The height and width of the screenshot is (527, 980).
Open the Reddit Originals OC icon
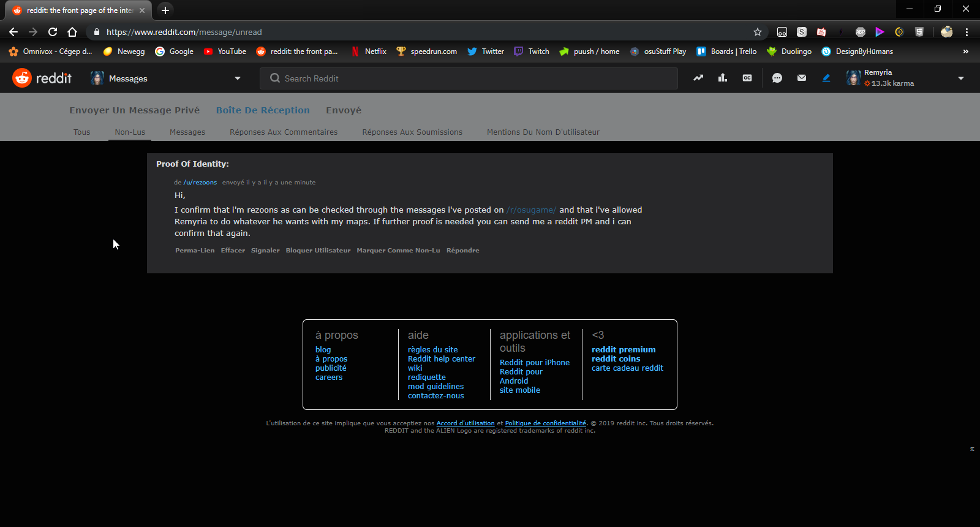click(747, 78)
